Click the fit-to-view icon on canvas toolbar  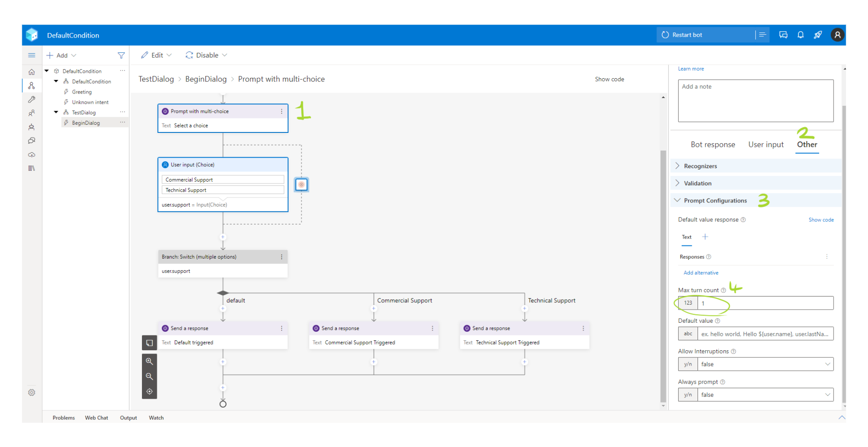pyautogui.click(x=149, y=391)
